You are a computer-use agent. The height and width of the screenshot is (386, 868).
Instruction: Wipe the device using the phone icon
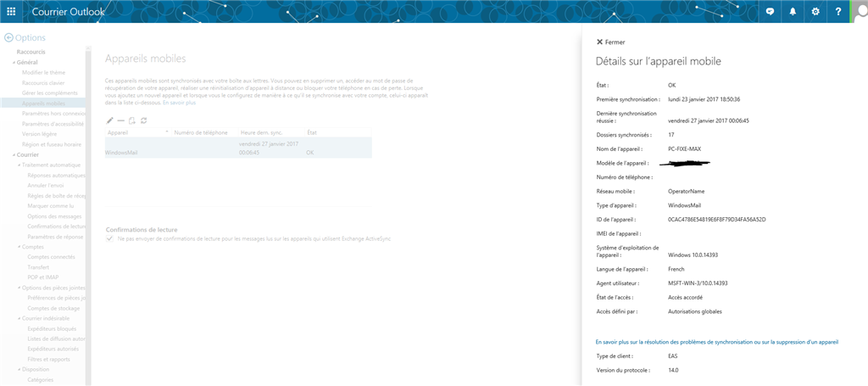click(131, 120)
